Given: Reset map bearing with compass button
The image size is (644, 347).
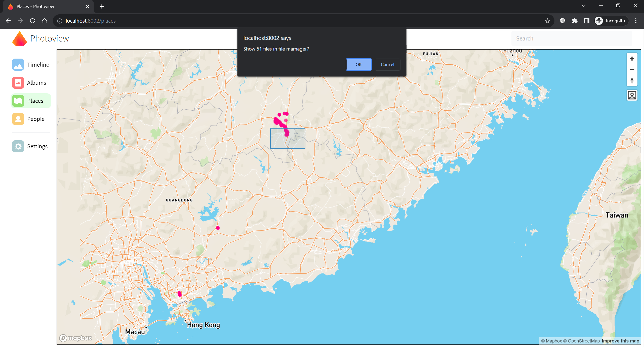Looking at the screenshot, I should pos(632,80).
